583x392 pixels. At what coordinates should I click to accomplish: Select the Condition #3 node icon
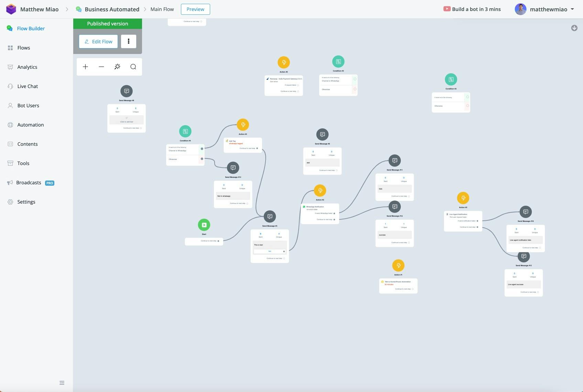338,62
